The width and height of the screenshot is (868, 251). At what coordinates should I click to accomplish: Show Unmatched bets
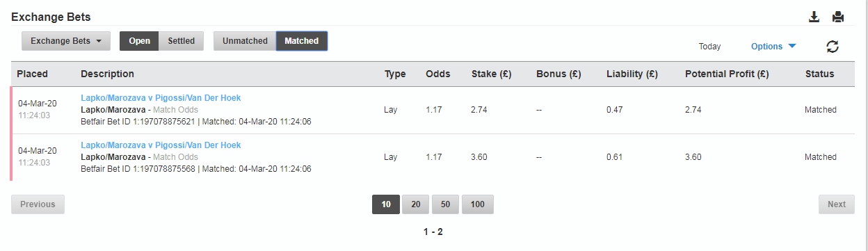coord(245,41)
